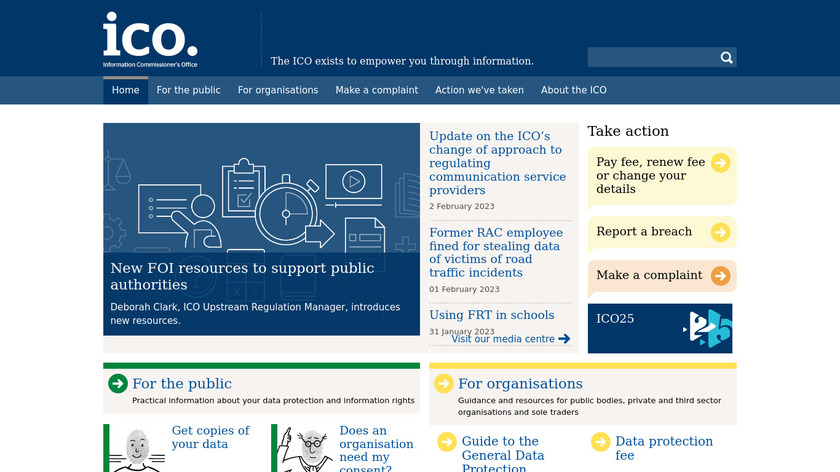Click Pay fee, renew fee or change your details
The width and height of the screenshot is (840, 472).
650,175
